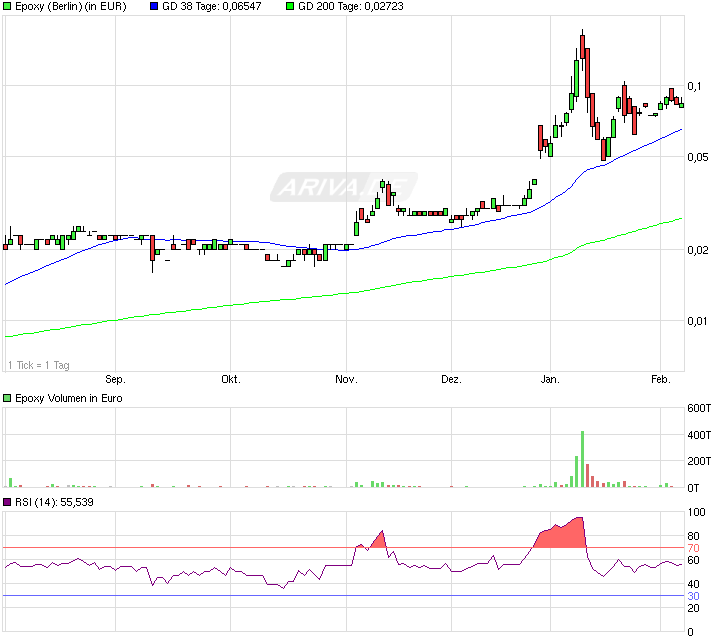Click the 0,01 price axis value
The height and width of the screenshot is (640, 726).
tap(698, 321)
